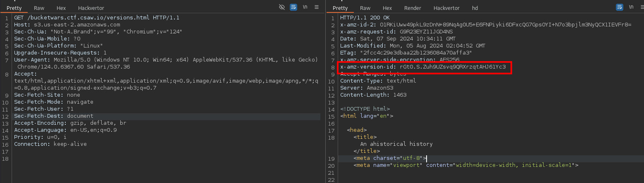Toggle word wrap icon in request panel
Image resolution: width=644 pixels, height=183 pixels.
[293, 7]
